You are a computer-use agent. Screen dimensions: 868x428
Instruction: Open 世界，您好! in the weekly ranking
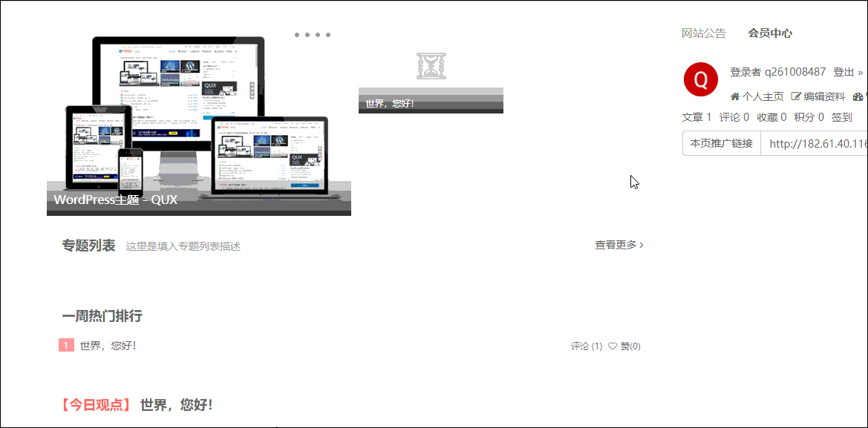108,346
